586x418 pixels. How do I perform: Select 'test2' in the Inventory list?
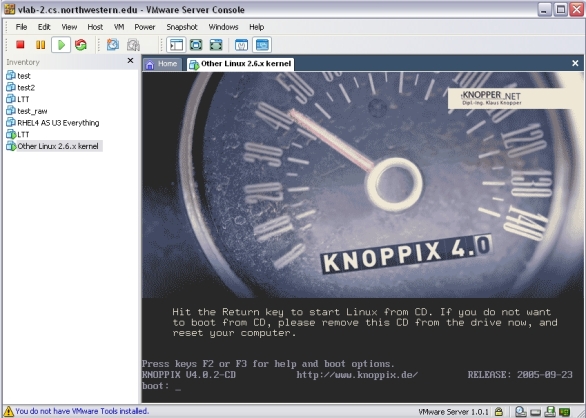click(26, 87)
